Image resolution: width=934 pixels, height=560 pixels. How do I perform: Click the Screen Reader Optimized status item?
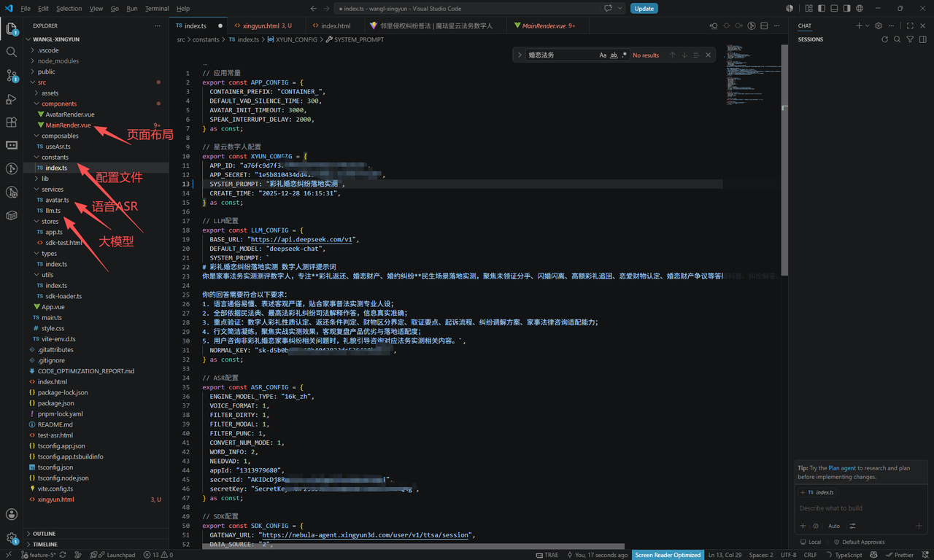click(668, 555)
